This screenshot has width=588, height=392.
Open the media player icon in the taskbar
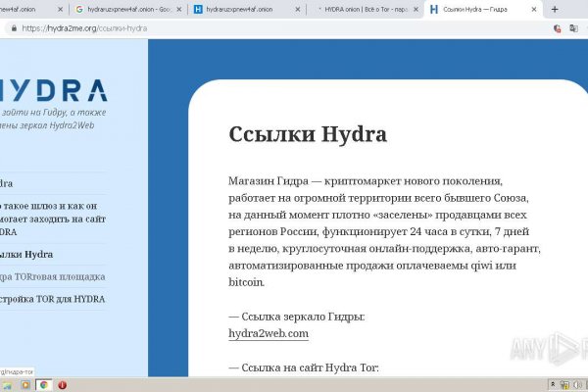coord(26,384)
